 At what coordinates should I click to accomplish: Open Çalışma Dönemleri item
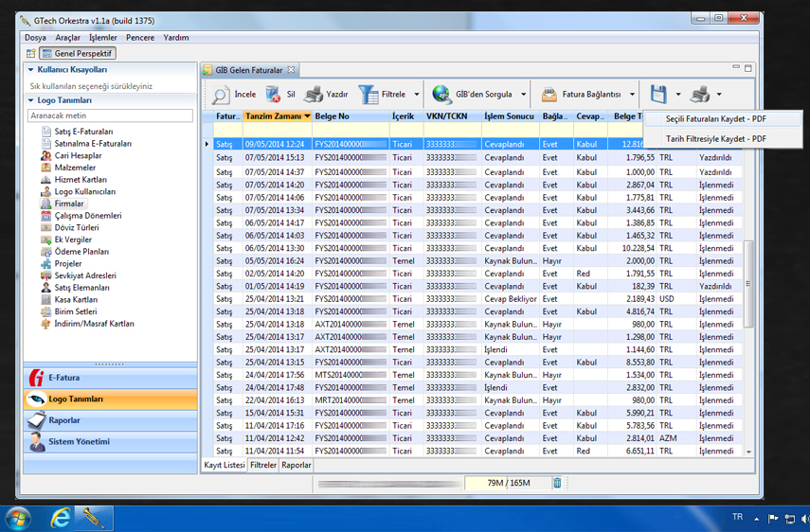point(88,216)
